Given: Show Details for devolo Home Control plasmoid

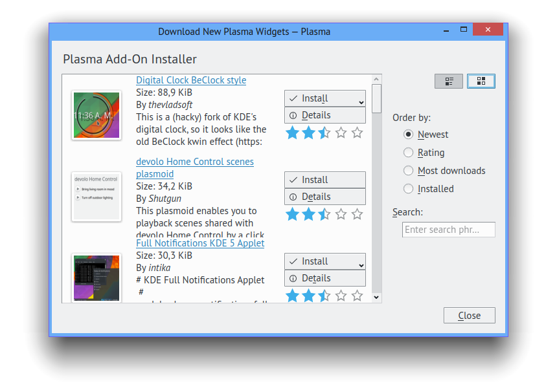Looking at the screenshot, I should point(325,197).
